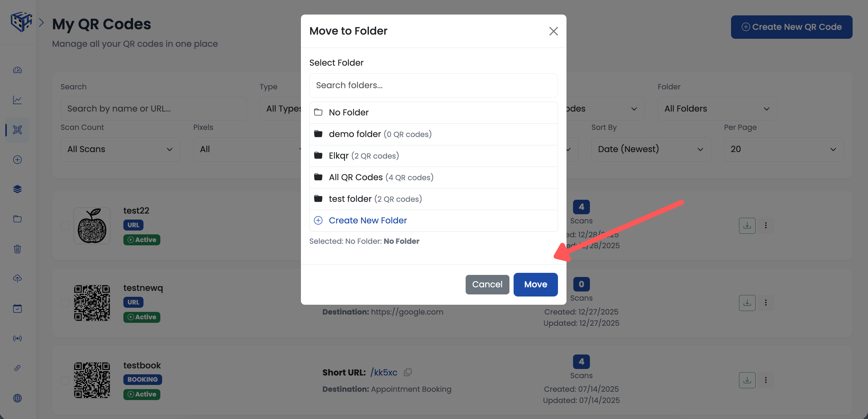
Task: Expand the Per Page dropdown
Action: coord(784,149)
